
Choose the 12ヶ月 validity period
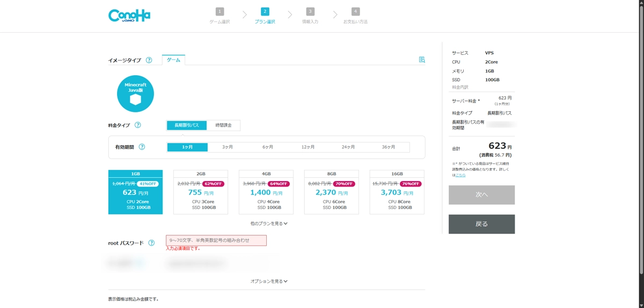[x=308, y=147]
